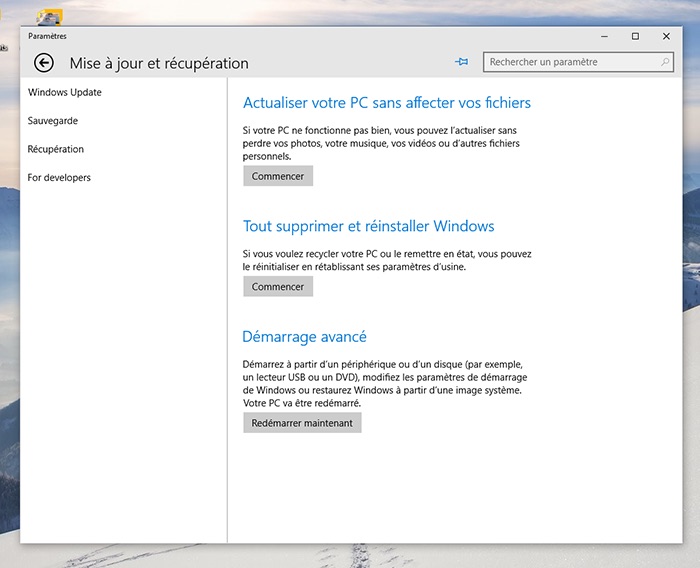Open the Windows Update section

click(65, 92)
